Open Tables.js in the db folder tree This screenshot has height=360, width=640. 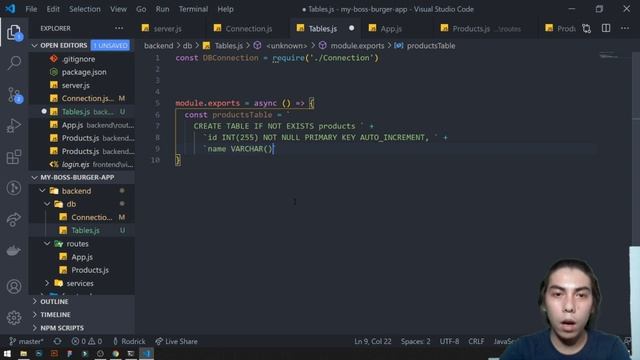pyautogui.click(x=82, y=230)
